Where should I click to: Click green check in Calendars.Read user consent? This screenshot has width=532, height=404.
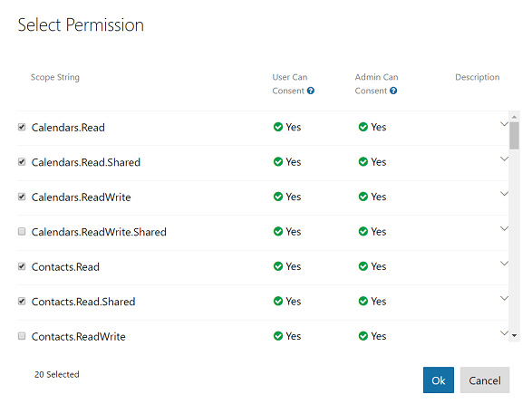[x=278, y=127]
